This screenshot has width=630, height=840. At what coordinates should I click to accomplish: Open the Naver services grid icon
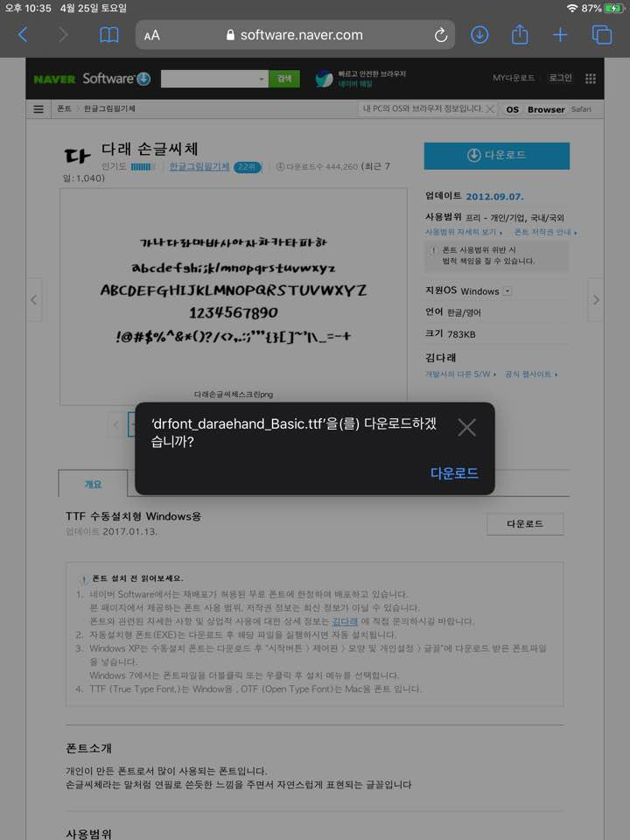[591, 79]
